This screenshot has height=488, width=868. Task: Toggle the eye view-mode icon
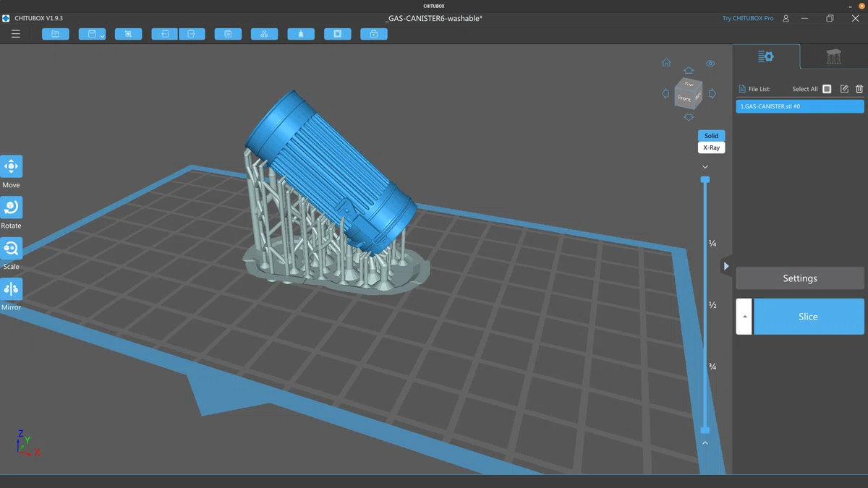point(710,64)
